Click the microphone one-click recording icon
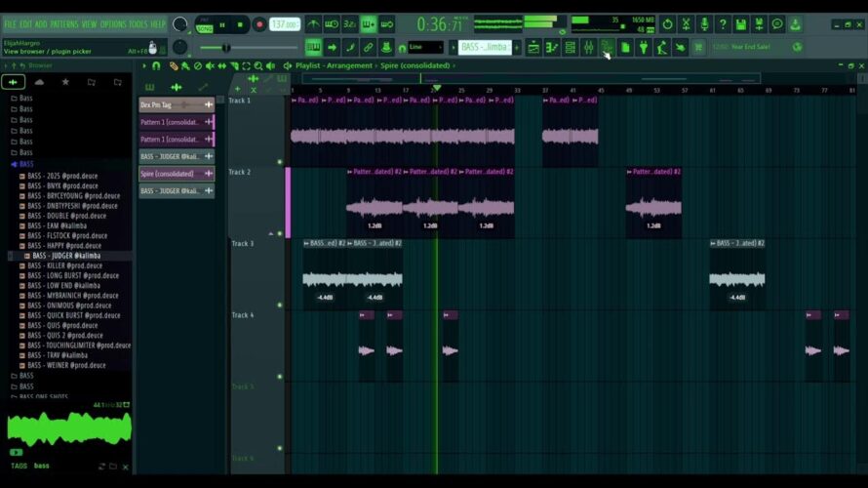 (704, 24)
